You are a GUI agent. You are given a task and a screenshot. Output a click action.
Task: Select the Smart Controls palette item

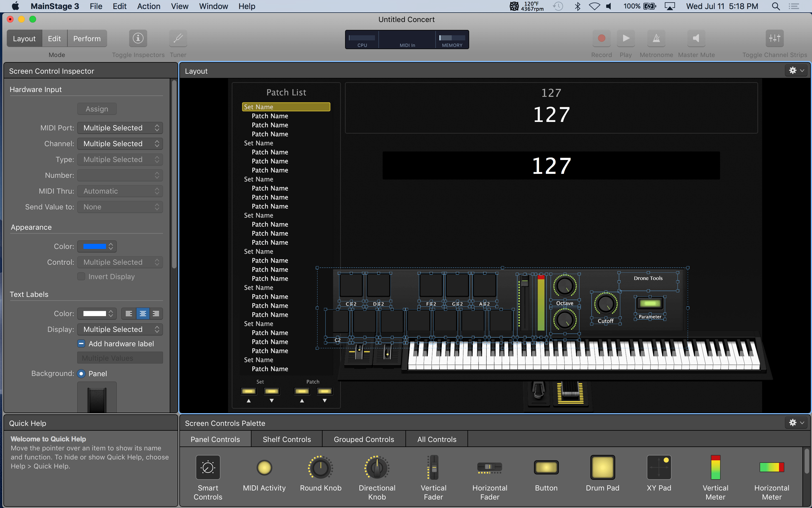(x=208, y=478)
